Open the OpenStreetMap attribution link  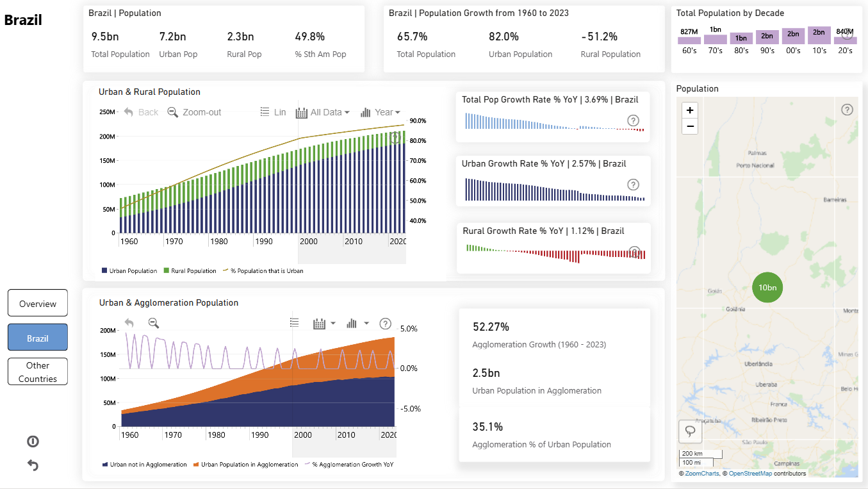[750, 474]
